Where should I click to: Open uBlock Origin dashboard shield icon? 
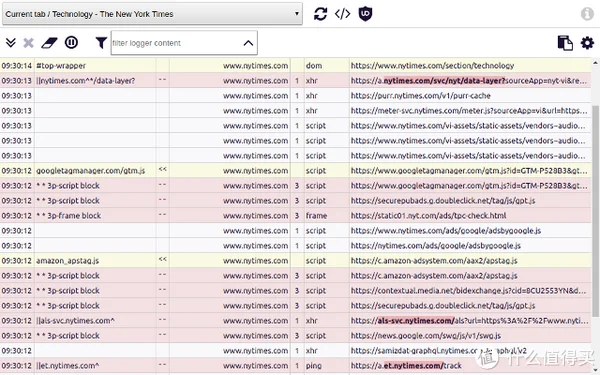(x=365, y=14)
